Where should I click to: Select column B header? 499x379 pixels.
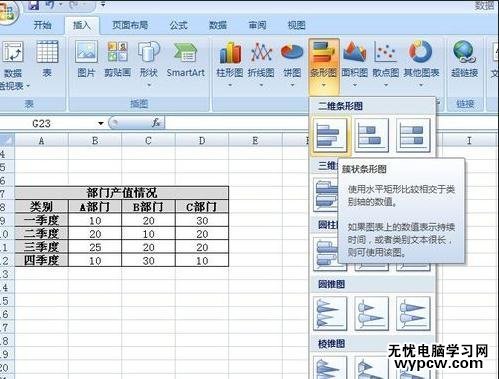point(95,141)
